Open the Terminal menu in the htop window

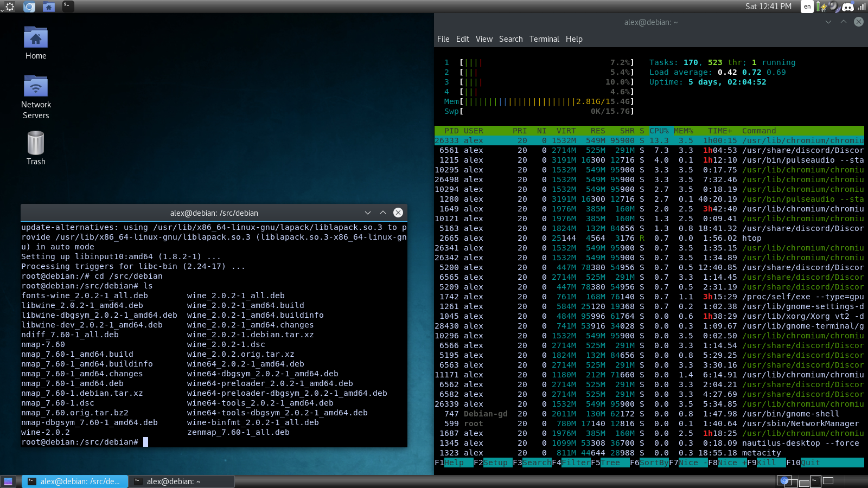point(544,39)
